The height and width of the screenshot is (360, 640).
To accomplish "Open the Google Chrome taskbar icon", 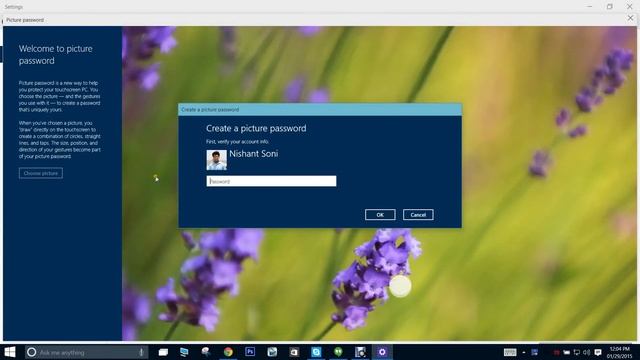I will [x=228, y=352].
